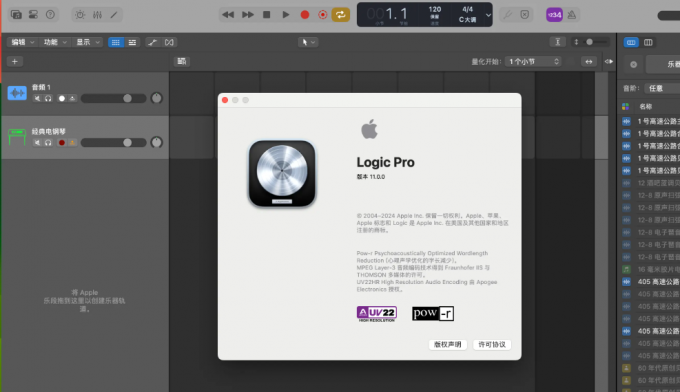Open the 功能 menu in tracks area
The width and height of the screenshot is (680, 392).
54,42
